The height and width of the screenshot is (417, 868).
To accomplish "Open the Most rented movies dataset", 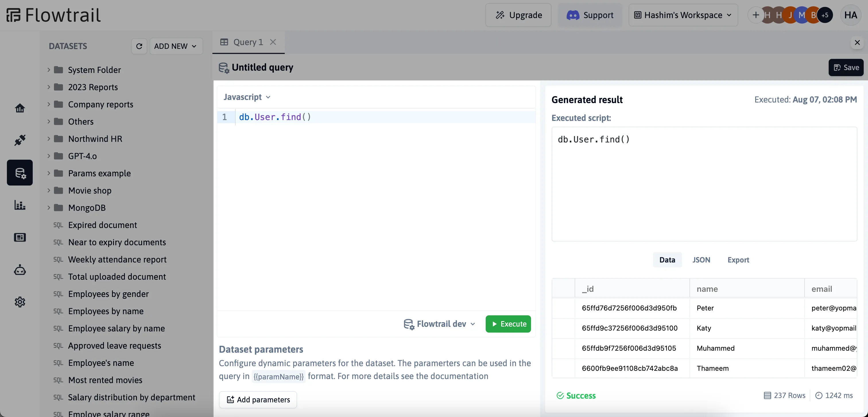I will pyautogui.click(x=105, y=380).
